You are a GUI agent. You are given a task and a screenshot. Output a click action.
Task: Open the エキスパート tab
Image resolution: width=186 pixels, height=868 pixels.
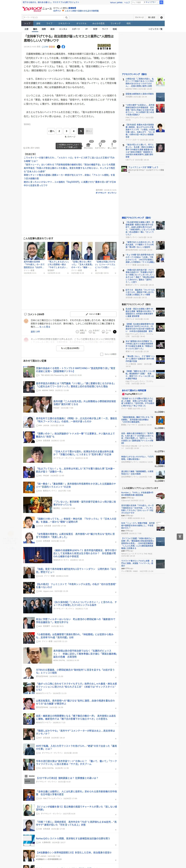click(x=64, y=24)
